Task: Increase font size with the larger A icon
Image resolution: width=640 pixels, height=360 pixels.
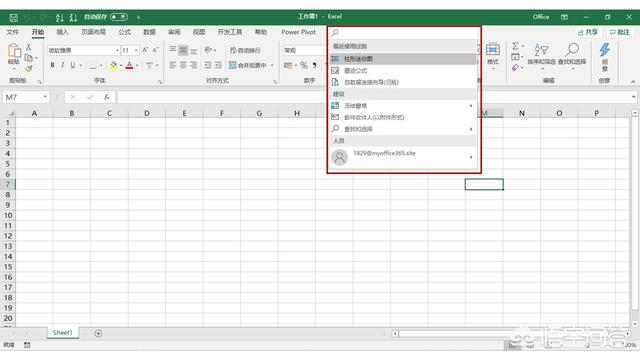Action: [145, 50]
